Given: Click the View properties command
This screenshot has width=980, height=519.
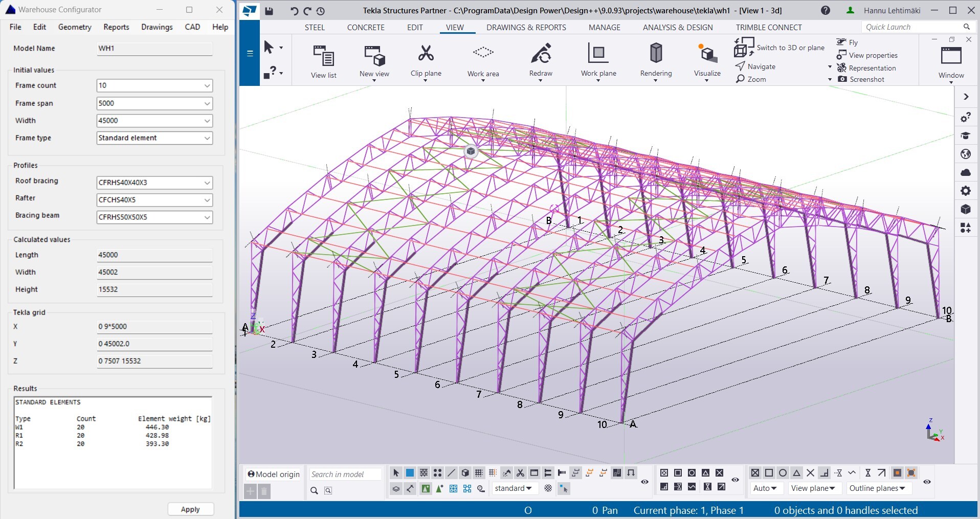Looking at the screenshot, I should point(867,55).
